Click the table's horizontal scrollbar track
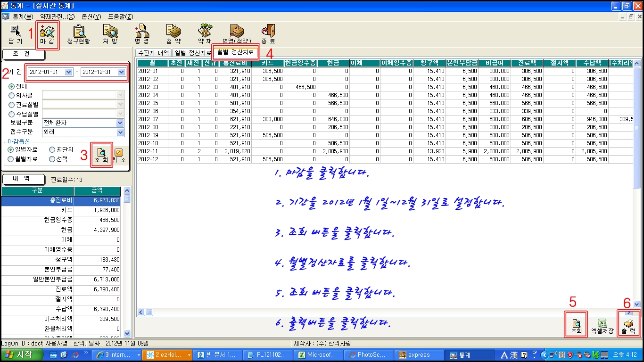Viewport: 644px width, 362px height. [x=377, y=313]
